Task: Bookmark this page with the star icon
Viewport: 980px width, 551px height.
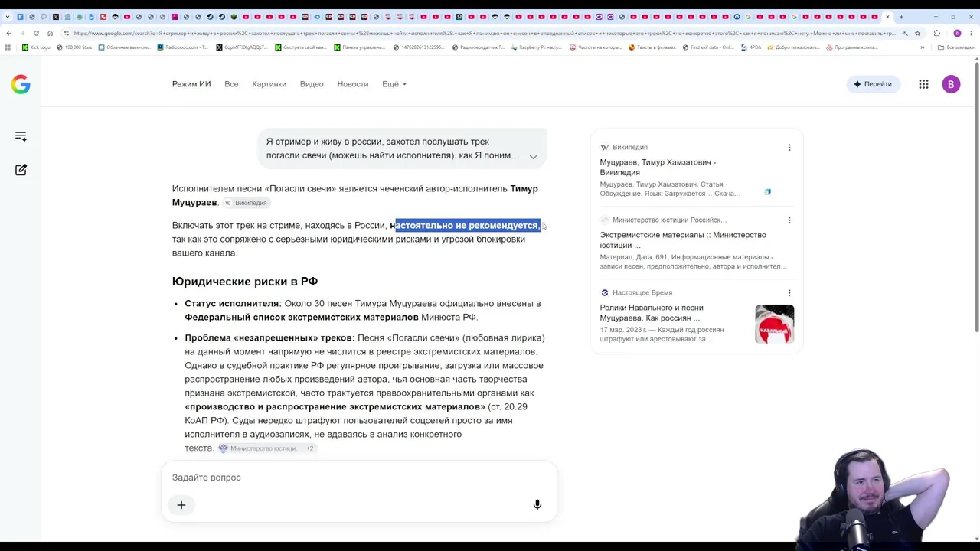Action: (917, 33)
